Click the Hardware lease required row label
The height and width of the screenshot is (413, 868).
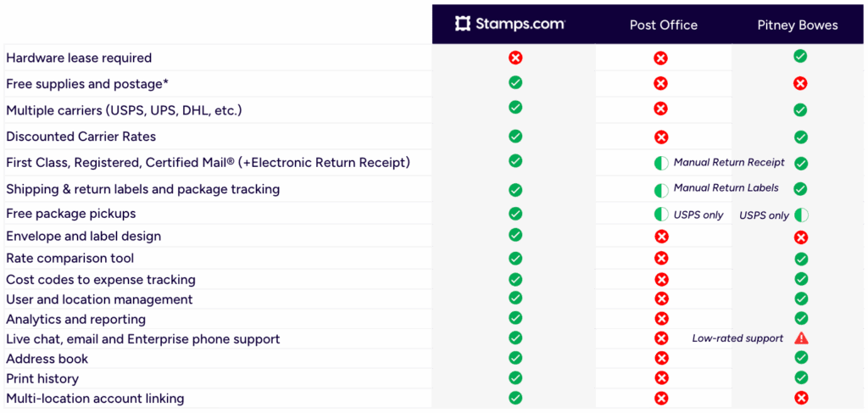79,58
